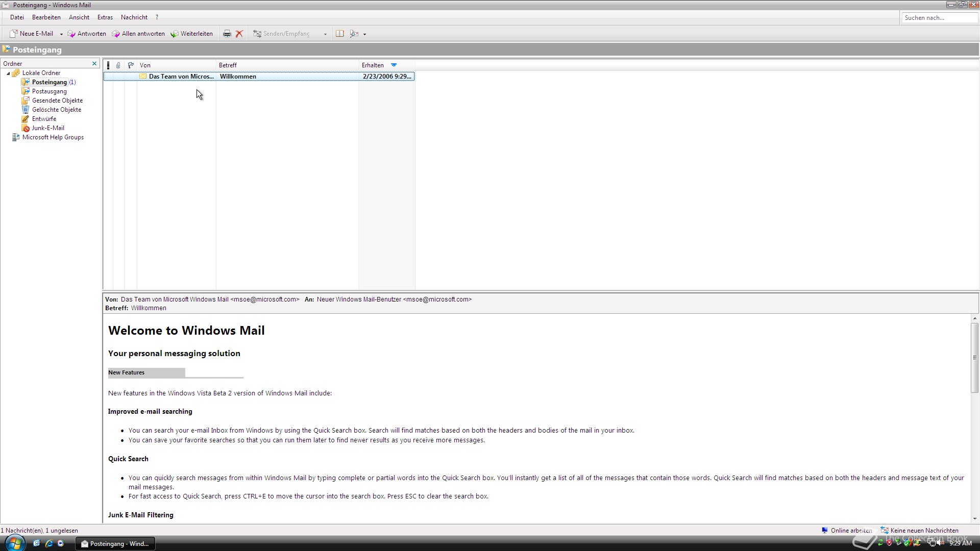Viewport: 980px width, 551px height.
Task: Open the Extras menu
Action: 105,17
